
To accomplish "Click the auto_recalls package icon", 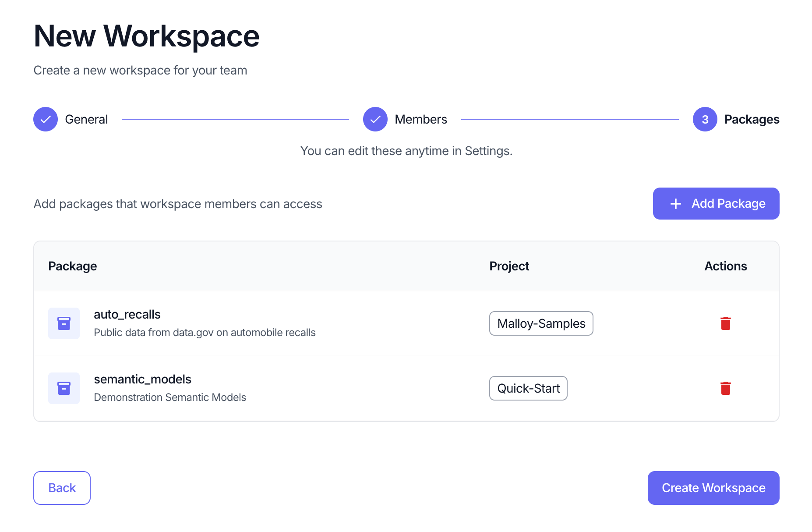I will point(64,323).
